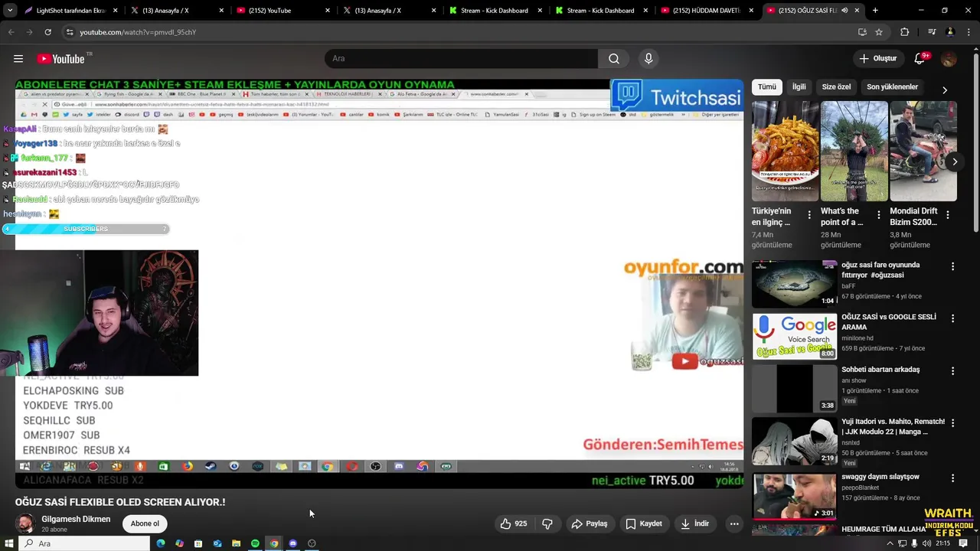The height and width of the screenshot is (551, 980).
Task: Switch to the HÜDDAM DAVETİ tab
Action: (706, 11)
